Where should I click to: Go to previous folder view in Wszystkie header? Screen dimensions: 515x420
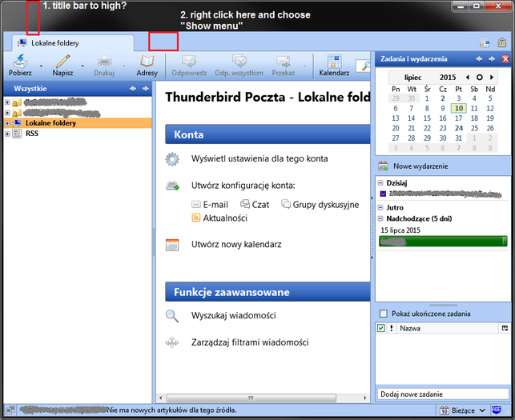[133, 89]
